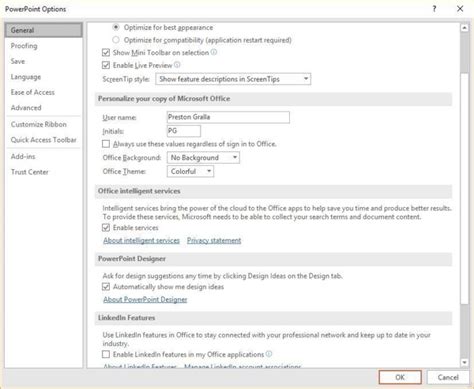Open the Privacy statement link

(214, 240)
